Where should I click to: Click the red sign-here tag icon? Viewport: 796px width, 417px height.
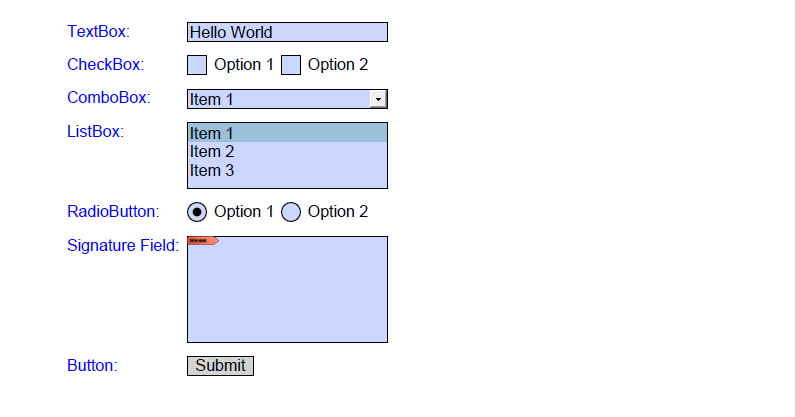click(203, 241)
